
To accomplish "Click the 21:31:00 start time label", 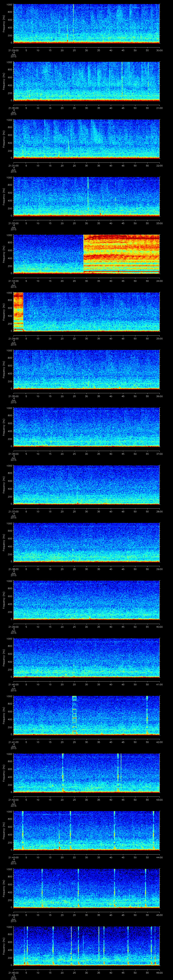I will click(13, 166).
